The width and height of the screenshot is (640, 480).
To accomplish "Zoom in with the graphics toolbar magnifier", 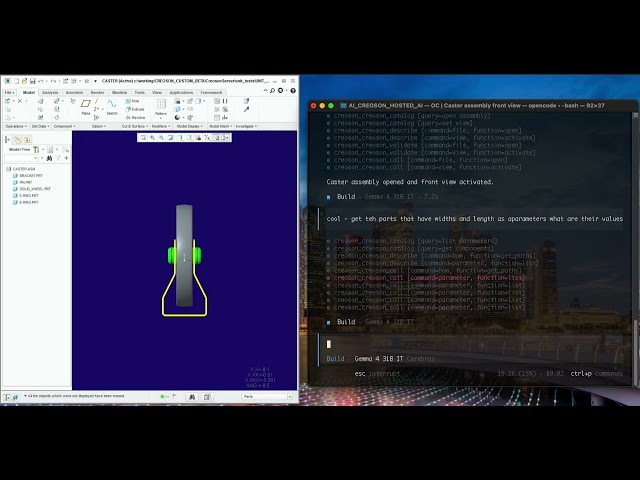I will (x=152, y=138).
